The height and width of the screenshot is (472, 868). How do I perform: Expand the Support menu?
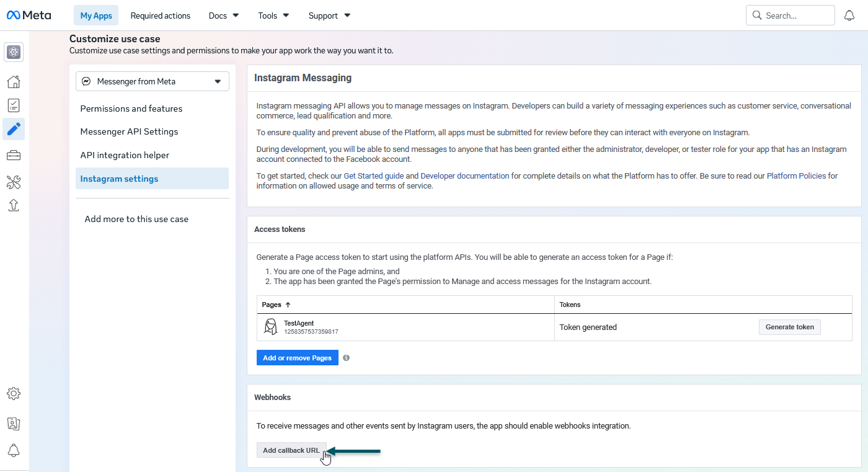(x=329, y=16)
